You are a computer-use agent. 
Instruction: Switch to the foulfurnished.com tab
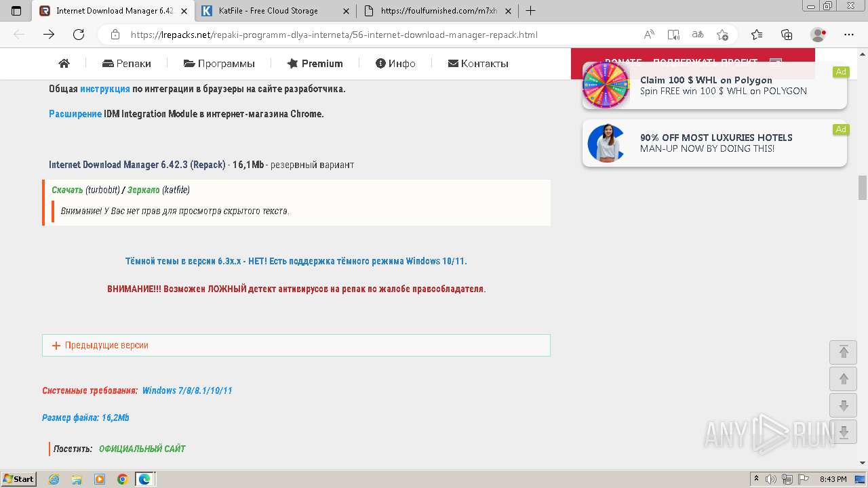click(439, 11)
